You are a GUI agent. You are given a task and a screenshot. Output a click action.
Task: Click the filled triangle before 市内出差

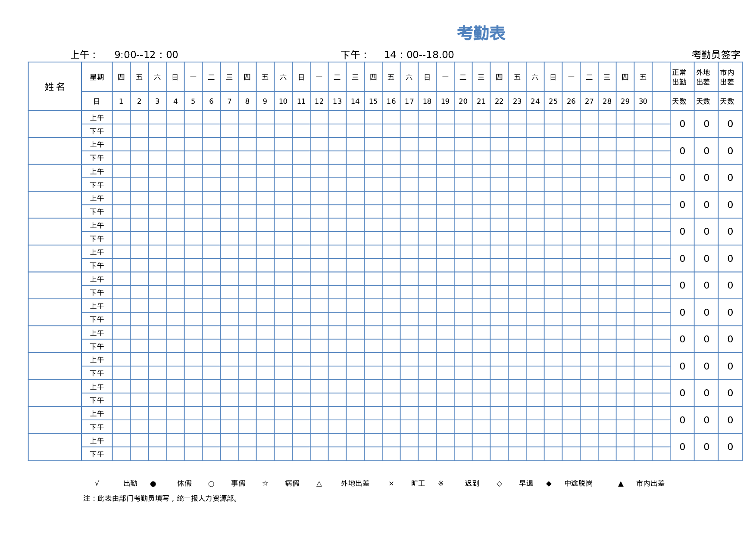[x=621, y=484]
